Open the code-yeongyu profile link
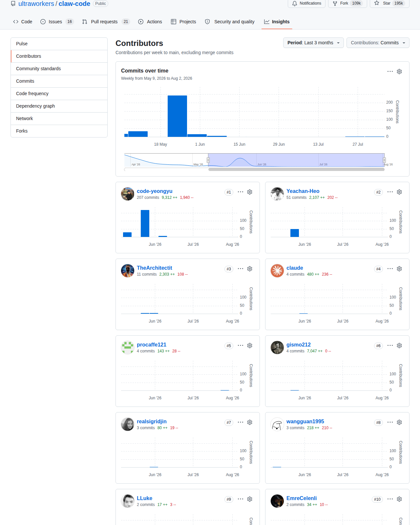Viewport: 420px width, 525px height. click(155, 191)
